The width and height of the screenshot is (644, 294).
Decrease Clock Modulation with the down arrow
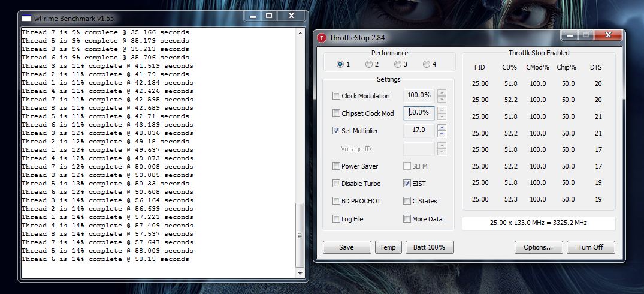click(442, 99)
